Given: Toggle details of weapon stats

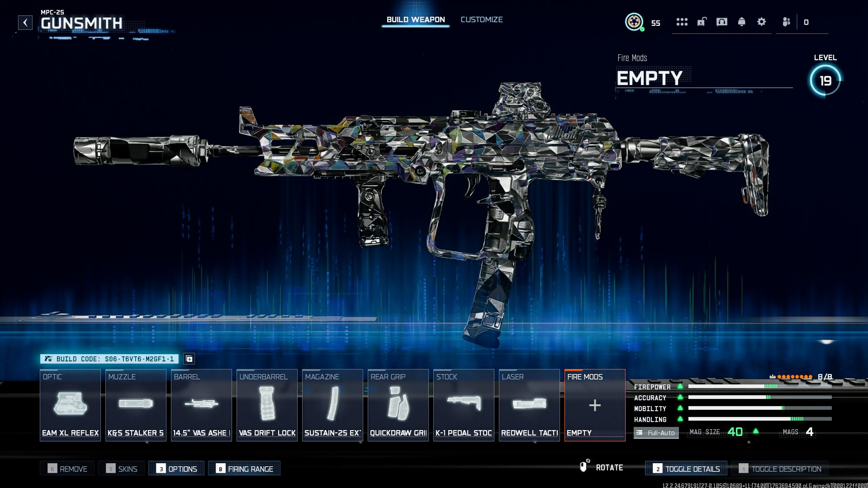Looking at the screenshot, I should (686, 469).
